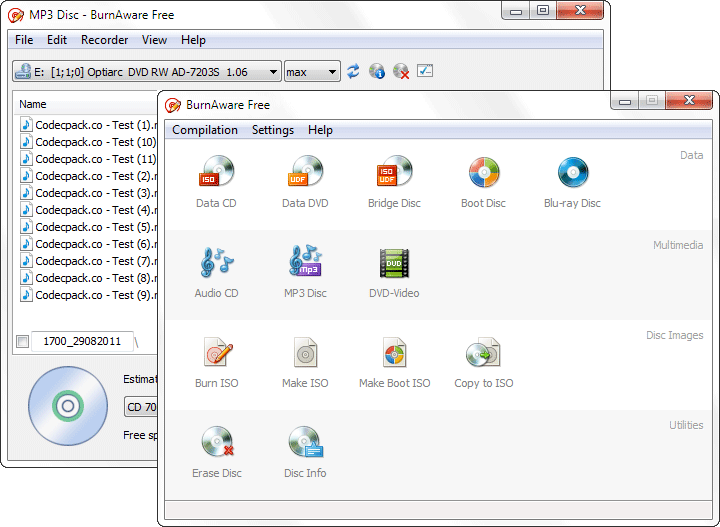Image resolution: width=720 pixels, height=527 pixels.
Task: Close the BurnAware Free window
Action: pos(689,101)
